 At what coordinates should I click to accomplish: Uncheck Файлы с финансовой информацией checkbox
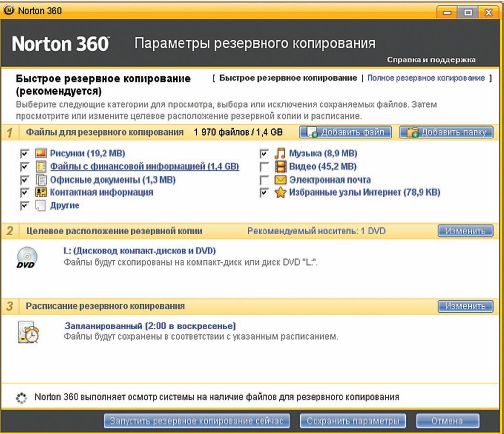24,166
